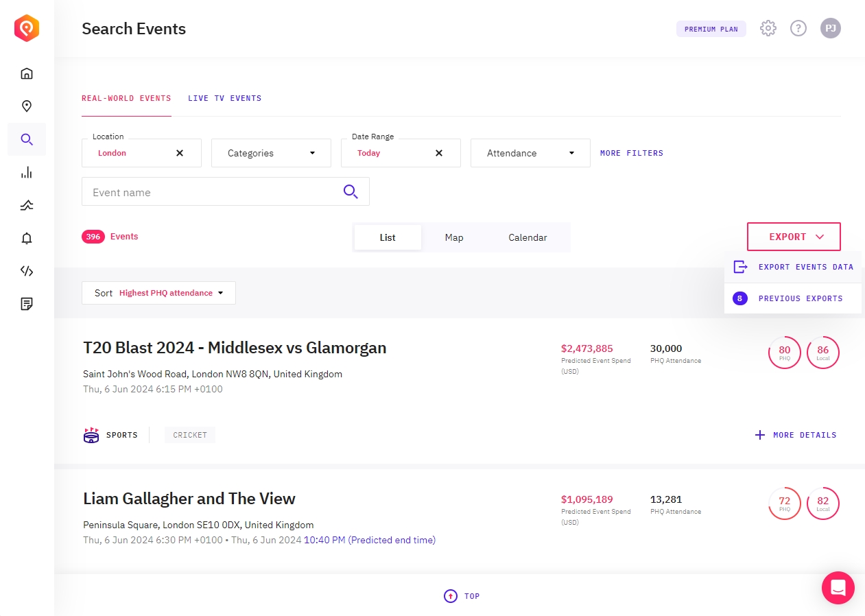
Task: Expand the Categories dropdown
Action: click(271, 153)
